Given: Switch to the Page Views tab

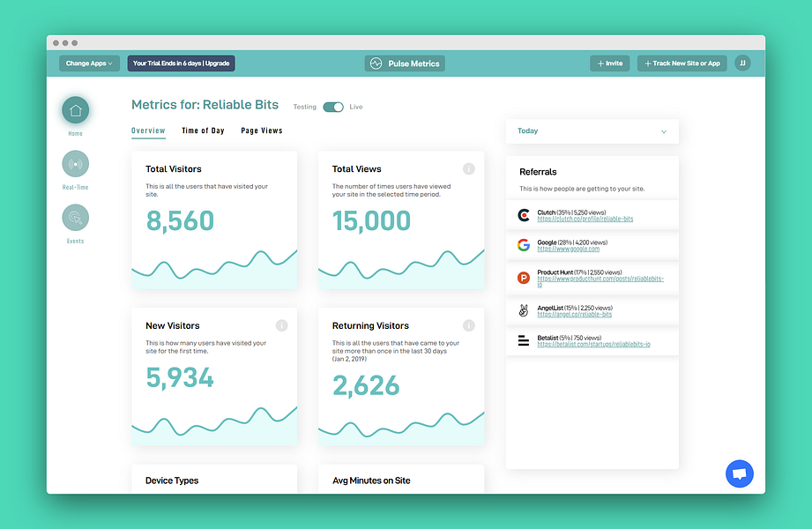Looking at the screenshot, I should (x=262, y=130).
